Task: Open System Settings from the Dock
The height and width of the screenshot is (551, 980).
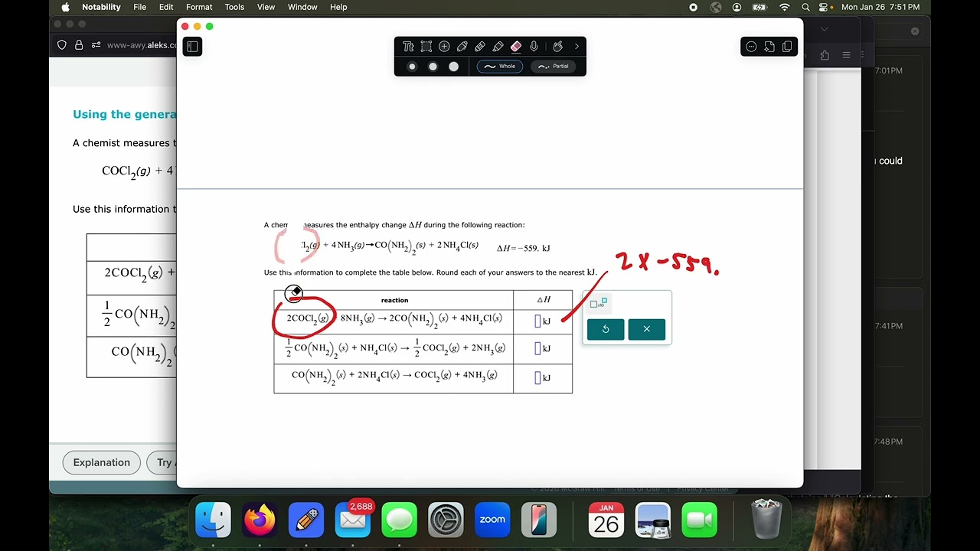Action: (x=446, y=520)
